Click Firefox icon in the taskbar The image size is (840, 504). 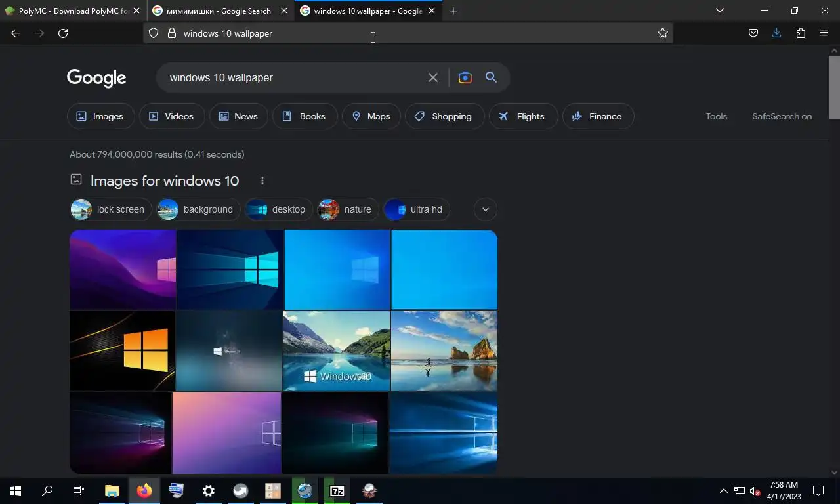click(144, 491)
